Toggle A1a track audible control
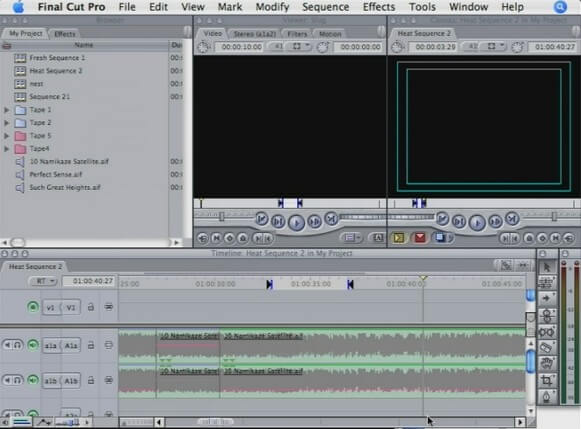 click(33, 345)
